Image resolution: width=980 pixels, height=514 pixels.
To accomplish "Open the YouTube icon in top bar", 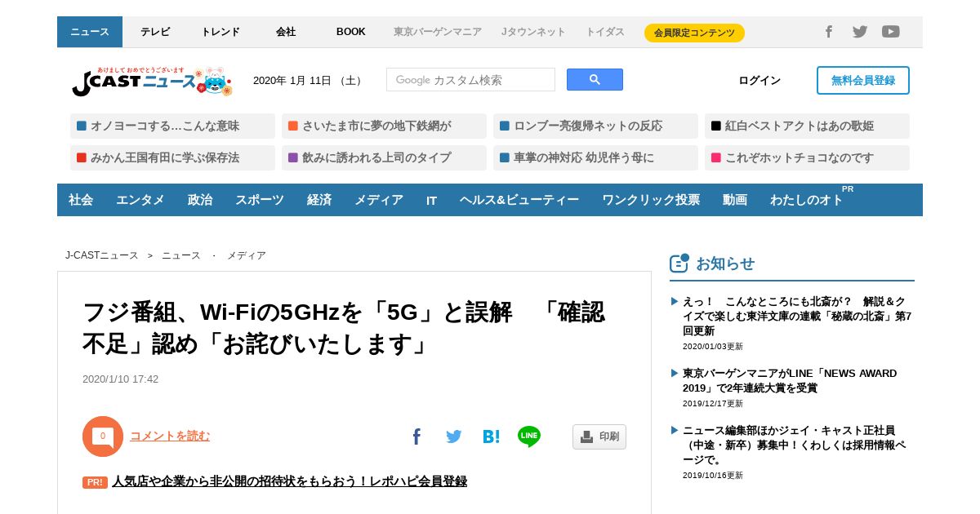I will [891, 32].
